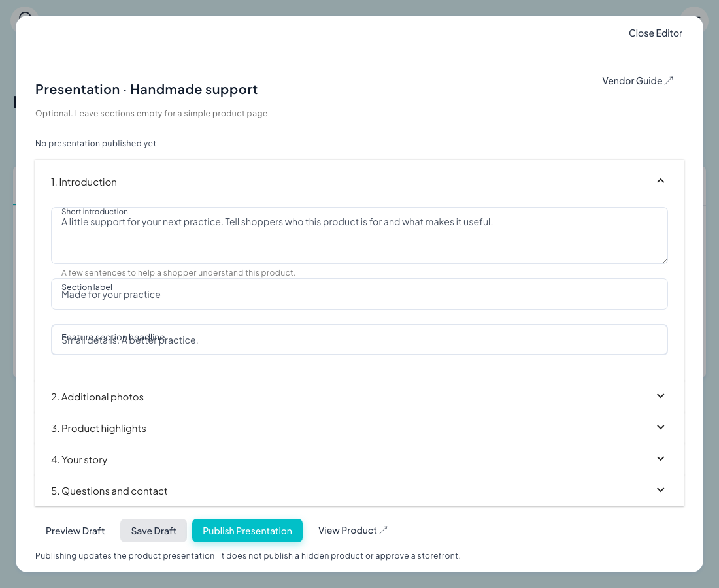Expand the 3. Product highlights section
This screenshot has height=588, width=719.
[359, 428]
